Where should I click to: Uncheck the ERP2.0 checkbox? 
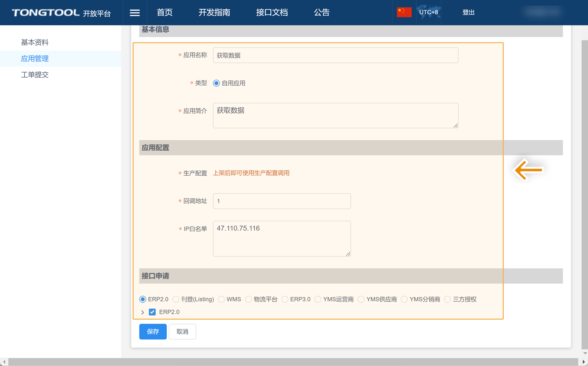152,312
